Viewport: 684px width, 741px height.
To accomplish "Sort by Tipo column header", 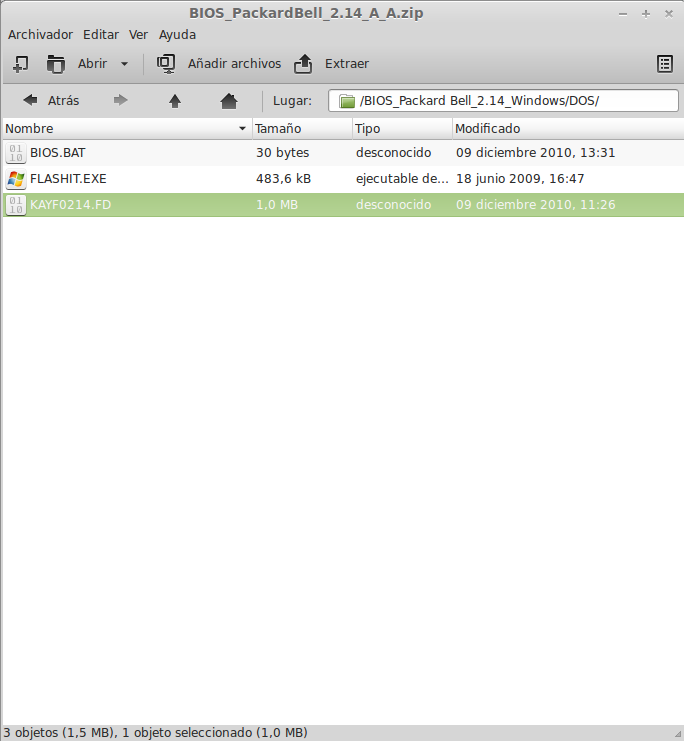I will [x=402, y=129].
